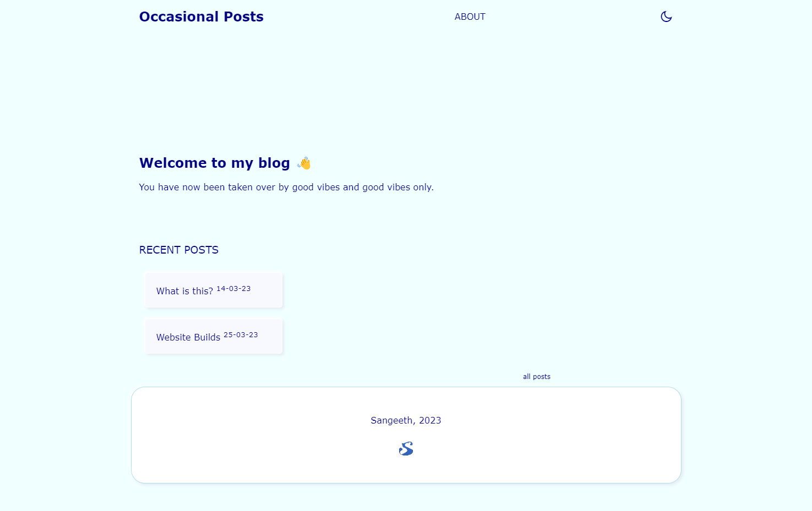Click the RECENT POSTS heading
The image size is (812, 511).
178,250
